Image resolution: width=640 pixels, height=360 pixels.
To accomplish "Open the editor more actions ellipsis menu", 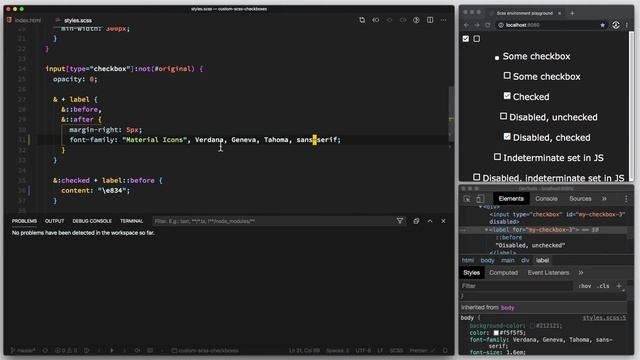I will [444, 20].
